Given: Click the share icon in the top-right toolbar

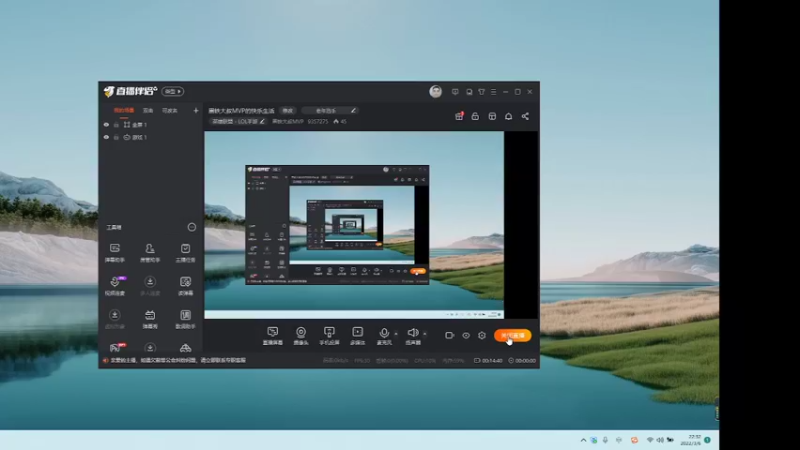Looking at the screenshot, I should (525, 116).
